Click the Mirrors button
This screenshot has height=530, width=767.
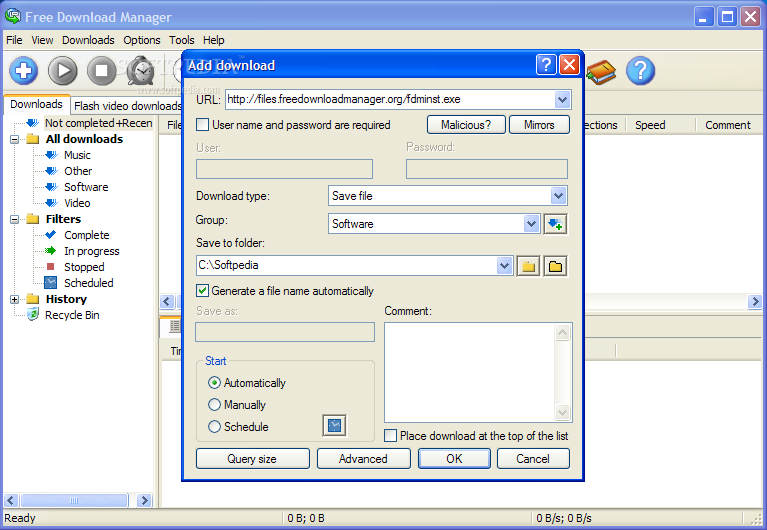coord(539,125)
